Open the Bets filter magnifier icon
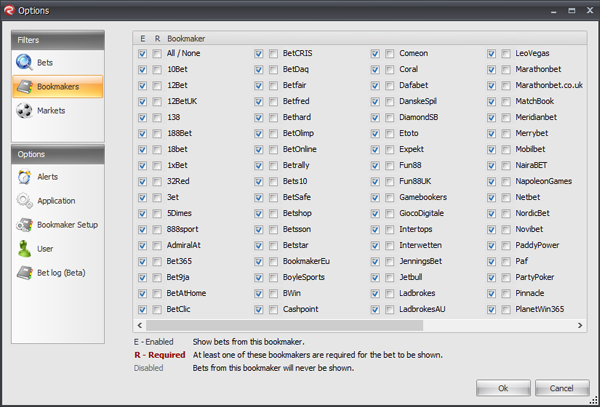Viewport: 600px width, 407px height. click(x=24, y=62)
